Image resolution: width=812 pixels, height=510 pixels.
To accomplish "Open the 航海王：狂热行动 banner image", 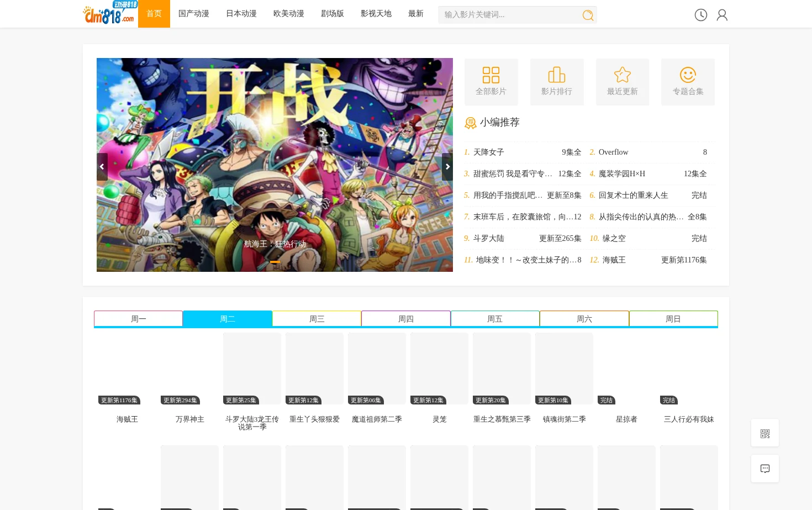I will click(275, 165).
